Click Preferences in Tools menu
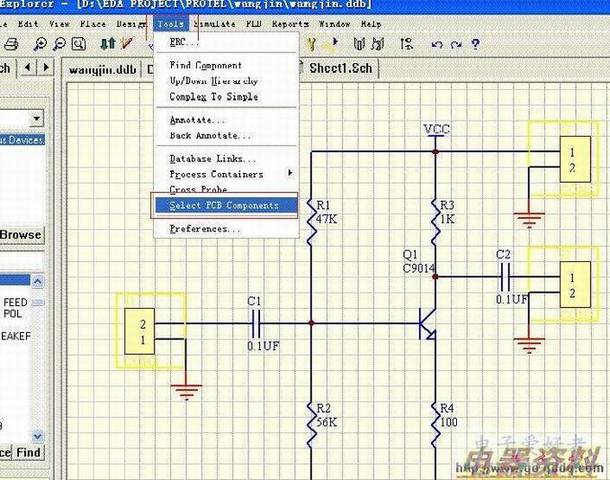This screenshot has width=610, height=480. [205, 229]
